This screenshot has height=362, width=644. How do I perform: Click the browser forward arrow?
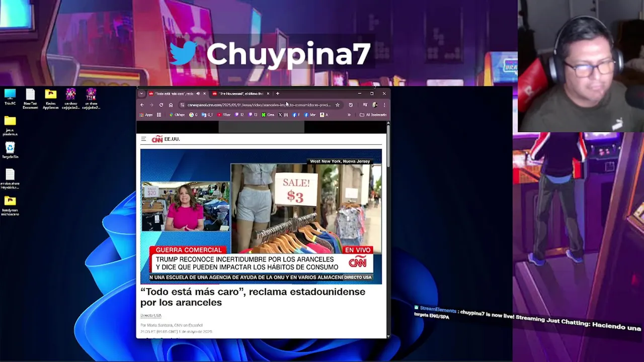(151, 105)
